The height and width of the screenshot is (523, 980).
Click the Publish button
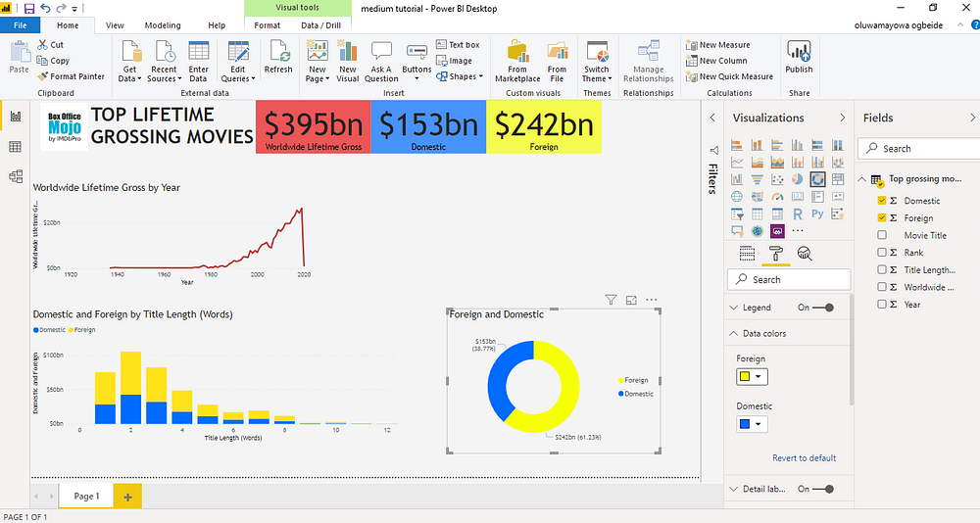coord(799,58)
